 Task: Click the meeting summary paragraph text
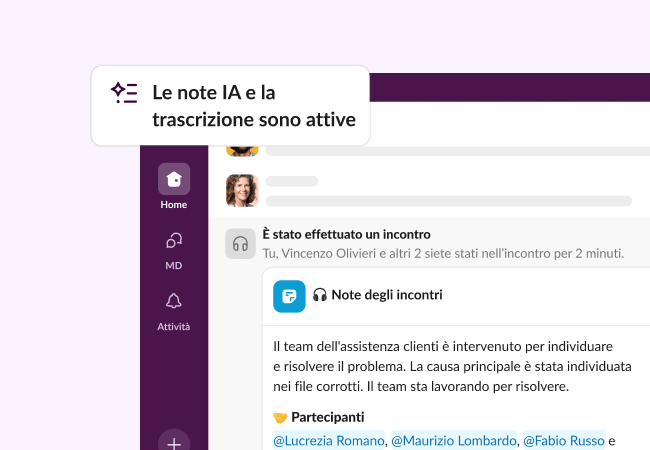455,365
